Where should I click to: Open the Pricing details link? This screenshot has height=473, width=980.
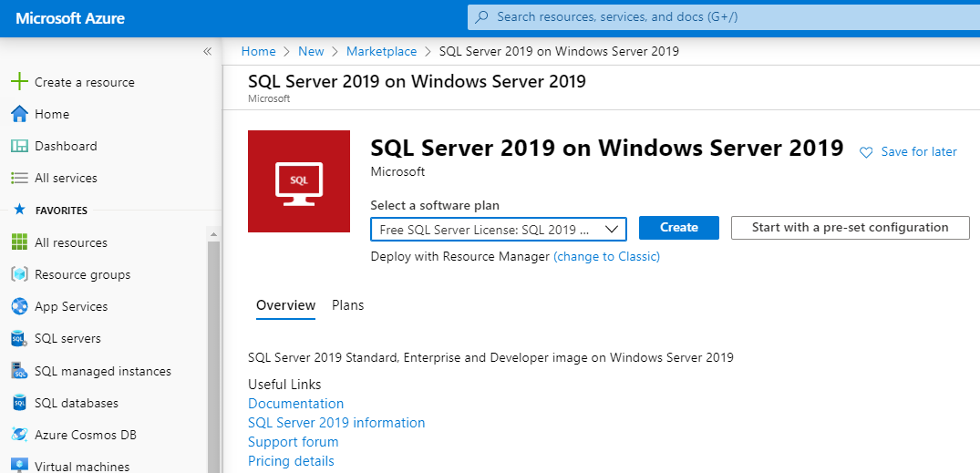coord(291,461)
